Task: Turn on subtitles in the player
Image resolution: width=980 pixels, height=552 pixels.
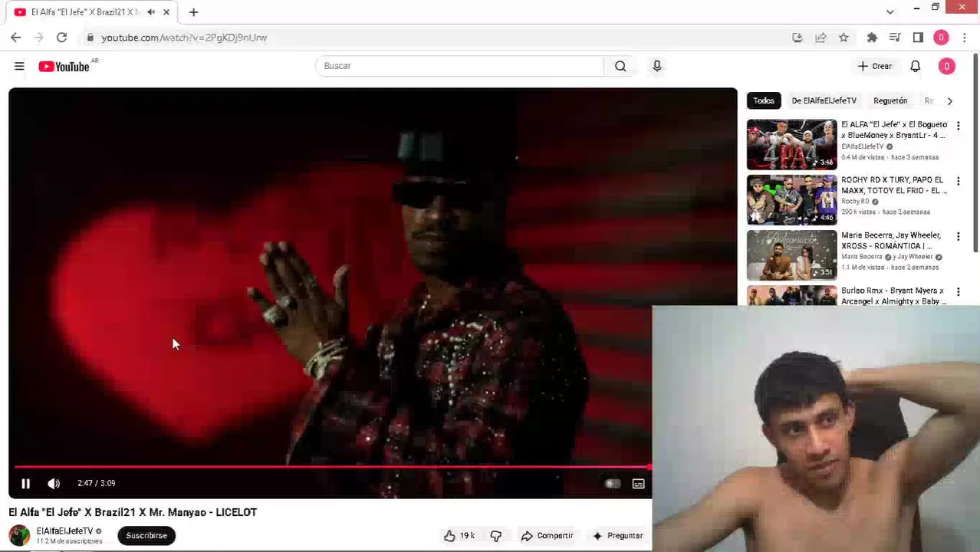Action: pos(638,484)
